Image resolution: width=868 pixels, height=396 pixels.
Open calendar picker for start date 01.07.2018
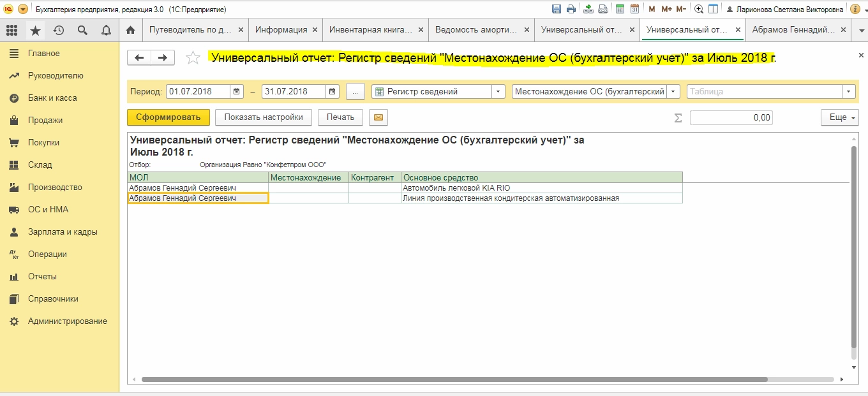[237, 91]
